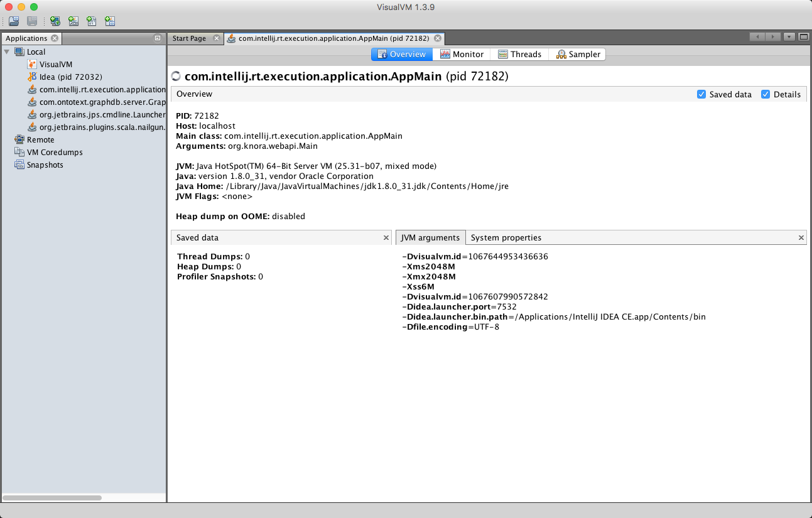The width and height of the screenshot is (812, 518).
Task: Click the Snapshots stacked-windows icon
Action: tap(19, 165)
